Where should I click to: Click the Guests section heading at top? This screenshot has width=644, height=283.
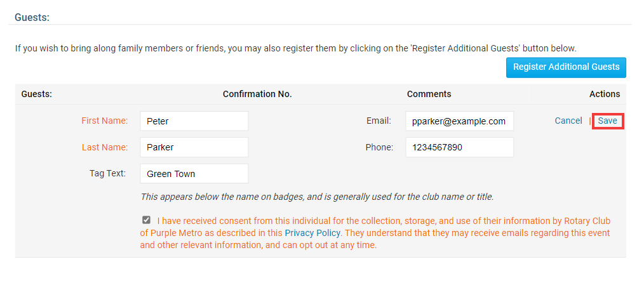pos(32,17)
